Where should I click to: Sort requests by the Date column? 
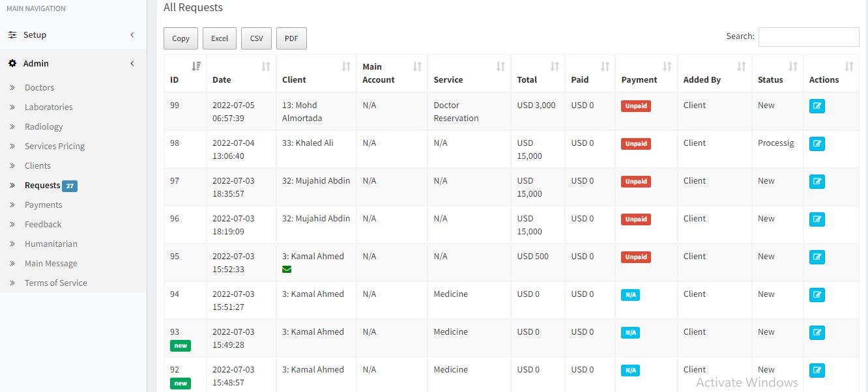coord(265,66)
